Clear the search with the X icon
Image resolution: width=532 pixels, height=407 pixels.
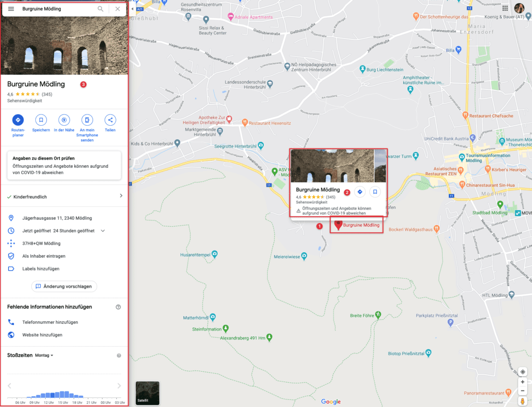(117, 9)
